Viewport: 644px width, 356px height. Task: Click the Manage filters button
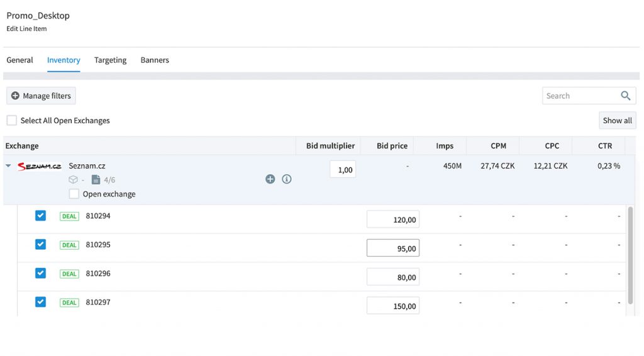pos(41,96)
